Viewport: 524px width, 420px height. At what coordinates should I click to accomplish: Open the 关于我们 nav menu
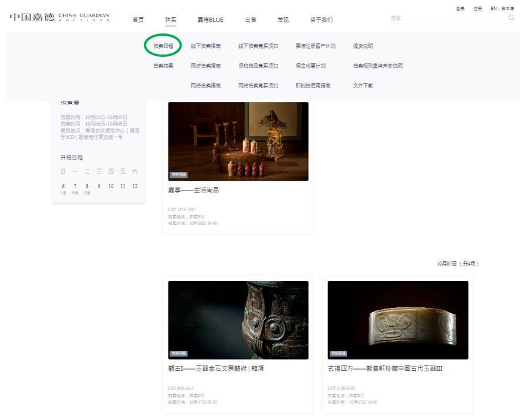[321, 20]
